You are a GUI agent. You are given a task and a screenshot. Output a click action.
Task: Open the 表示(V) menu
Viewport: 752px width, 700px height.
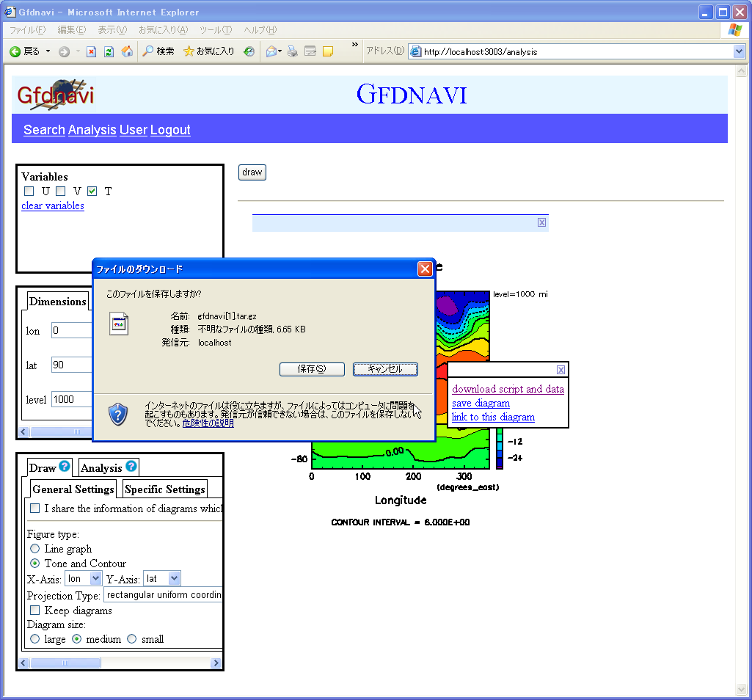point(112,30)
